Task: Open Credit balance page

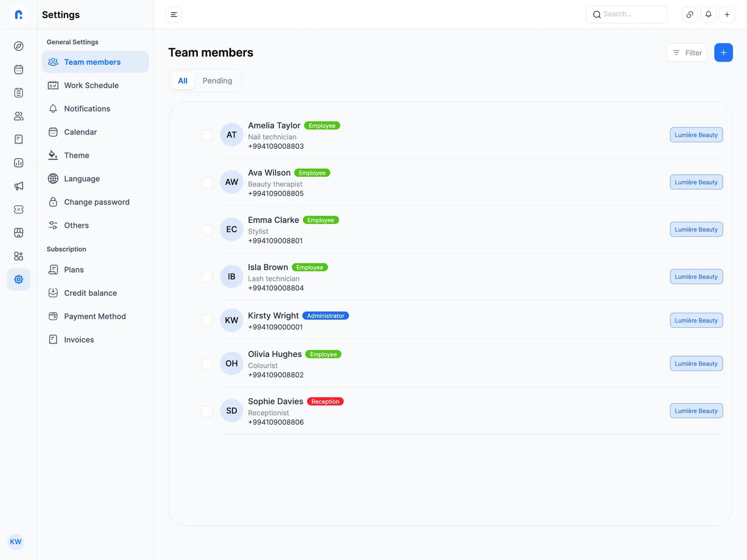Action: click(95, 293)
